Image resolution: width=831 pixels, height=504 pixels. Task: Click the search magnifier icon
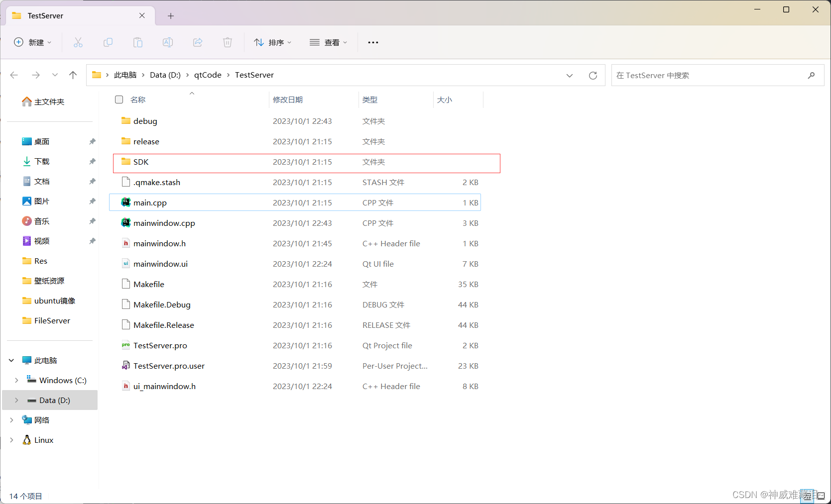812,76
